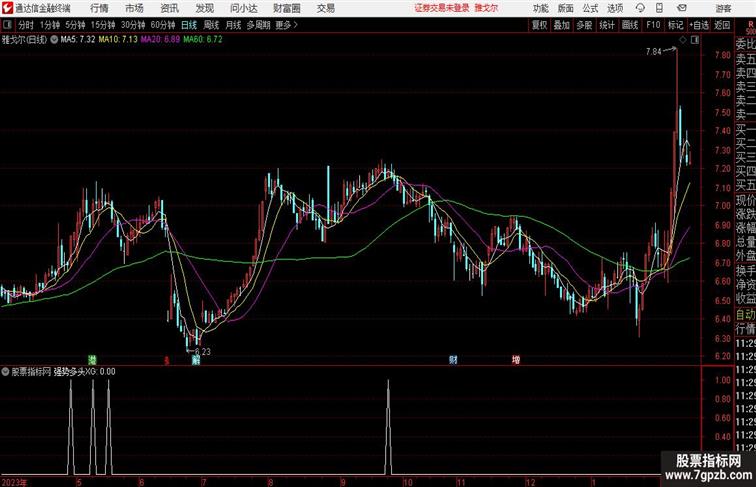The height and width of the screenshot is (487, 756).
Task: Click the 7.84 high price label
Action: point(654,52)
